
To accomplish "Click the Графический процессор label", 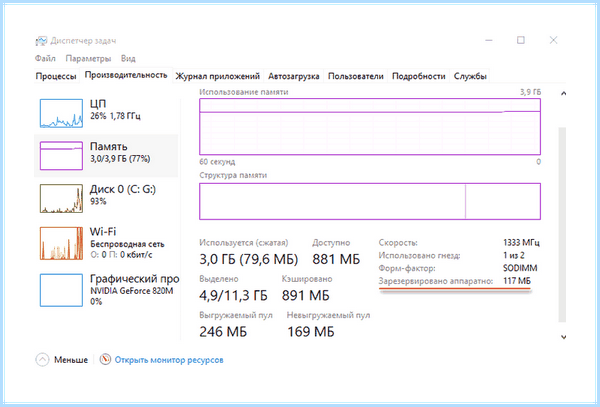I will (134, 278).
